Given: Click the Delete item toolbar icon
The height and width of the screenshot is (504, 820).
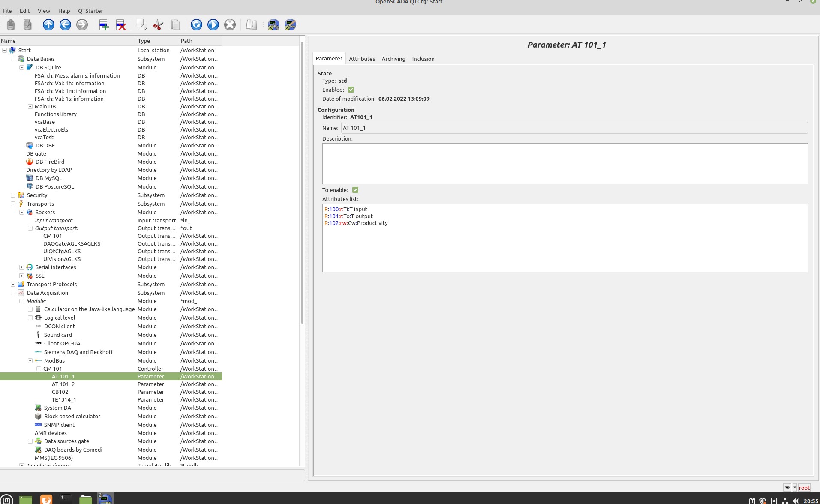Looking at the screenshot, I should (x=121, y=25).
